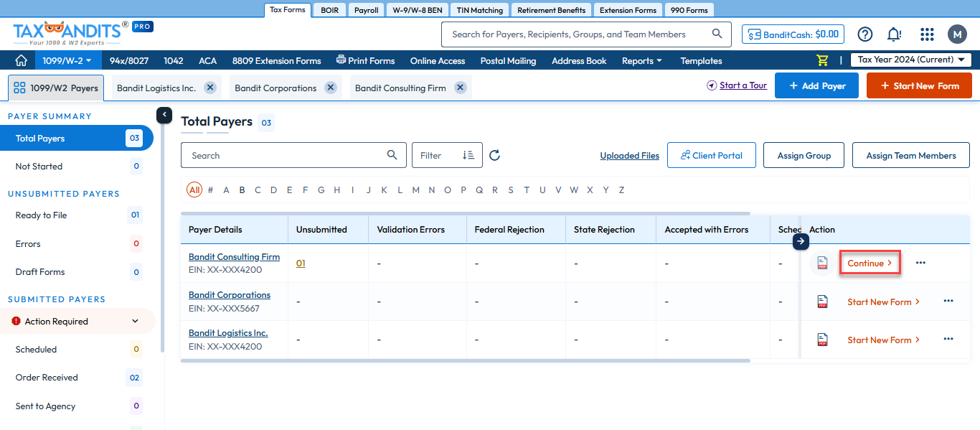Viewport: 980px width, 430px height.
Task: Click the Start a Tour link
Action: (737, 85)
